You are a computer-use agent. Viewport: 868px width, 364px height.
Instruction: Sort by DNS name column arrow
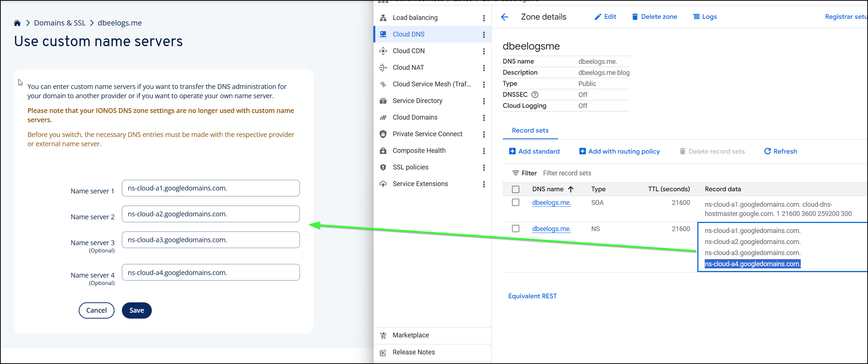click(x=571, y=189)
